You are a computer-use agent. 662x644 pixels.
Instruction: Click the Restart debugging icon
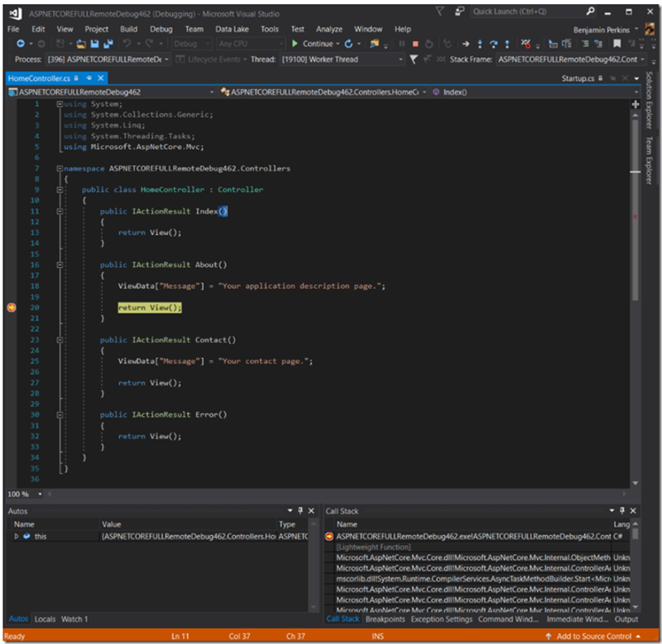point(348,44)
